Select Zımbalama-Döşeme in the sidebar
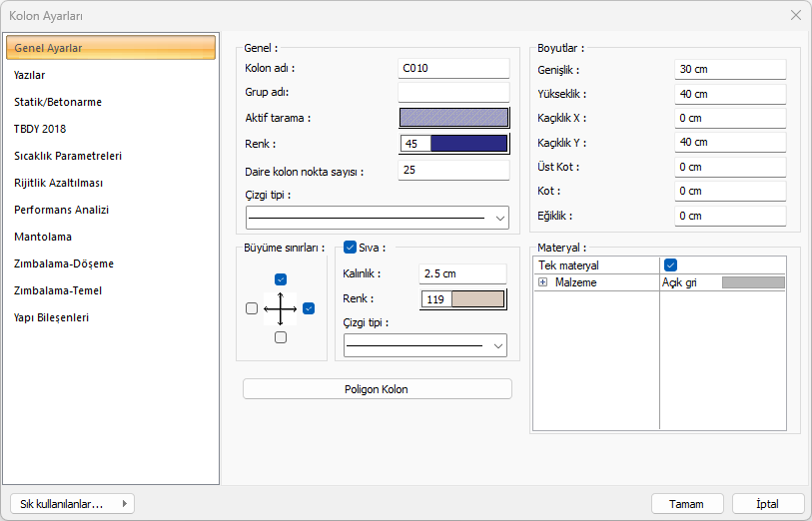 click(x=64, y=263)
